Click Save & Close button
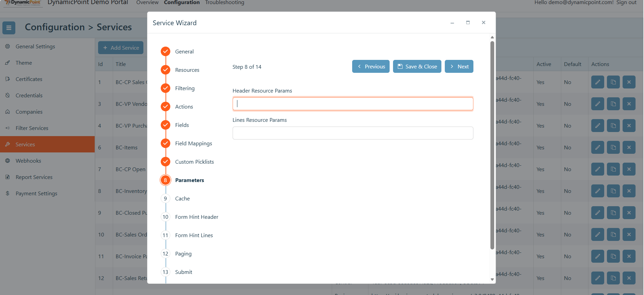Viewport: 644px width, 295px height. pos(417,66)
